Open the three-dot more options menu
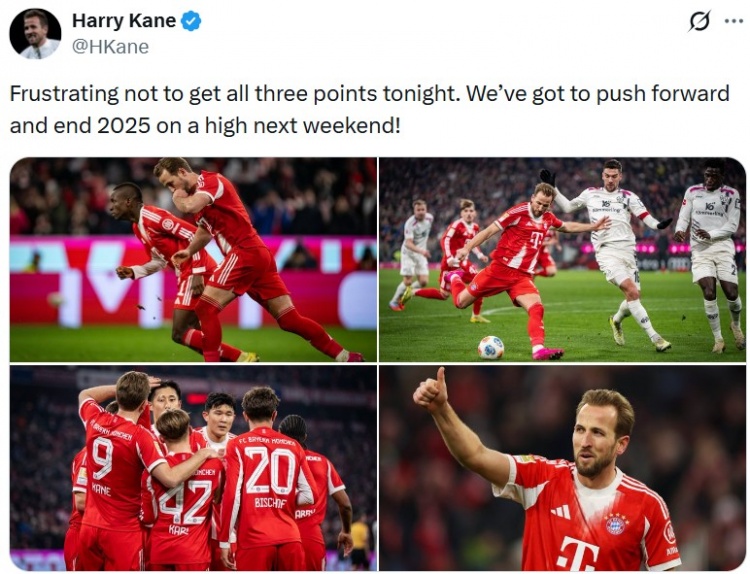The image size is (750, 574). [734, 21]
